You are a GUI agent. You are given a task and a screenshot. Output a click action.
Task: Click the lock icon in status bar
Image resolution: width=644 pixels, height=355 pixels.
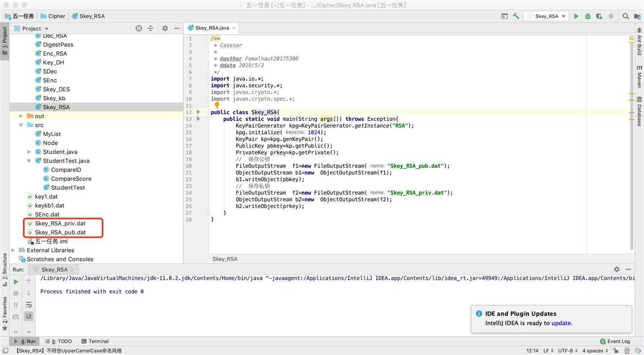pos(616,351)
